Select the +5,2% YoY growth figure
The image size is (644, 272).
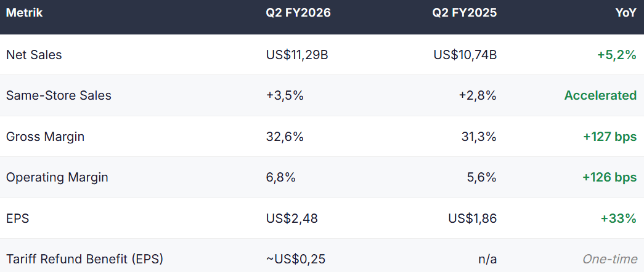(617, 55)
